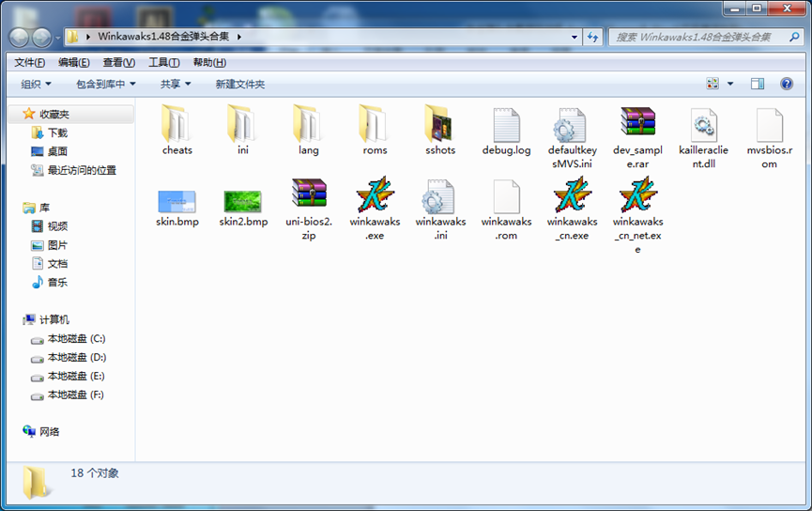
Task: Click Winkawaks1.48合金弹头合集 in the address bar
Action: pos(163,37)
